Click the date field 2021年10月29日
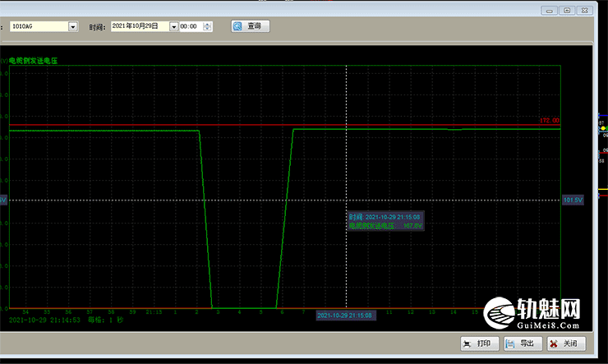The height and width of the screenshot is (364, 608). click(x=140, y=26)
